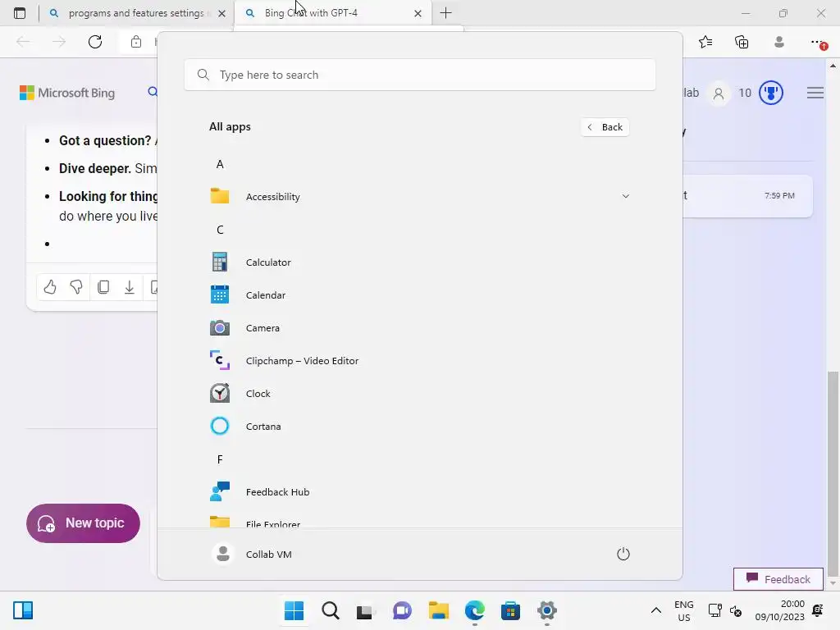The height and width of the screenshot is (630, 840).
Task: Jump to letter A section header
Action: coord(220,164)
